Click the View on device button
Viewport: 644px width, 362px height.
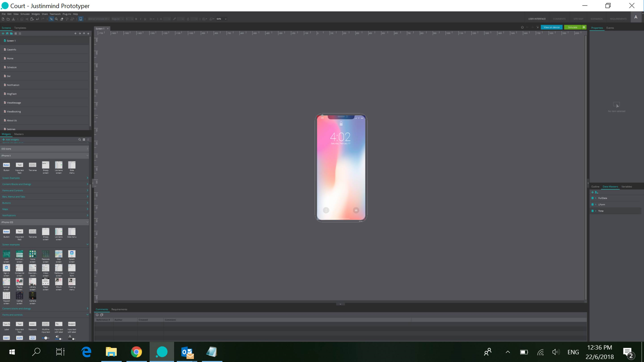(x=551, y=27)
